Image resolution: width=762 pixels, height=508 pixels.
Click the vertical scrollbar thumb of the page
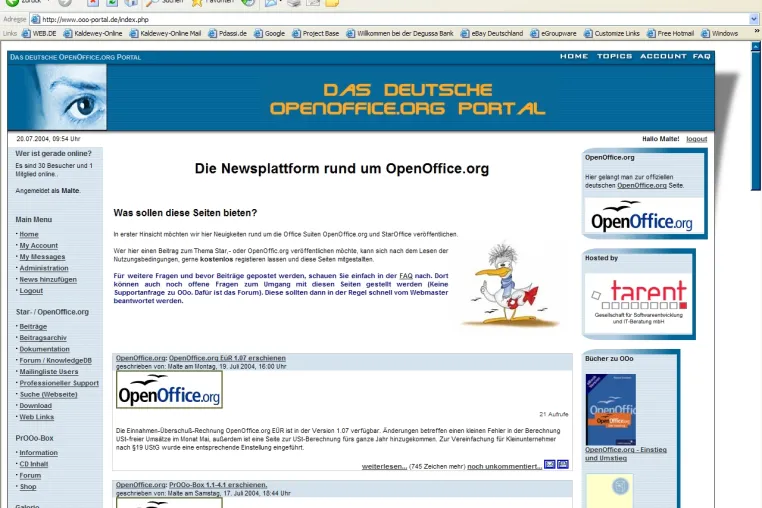756,120
